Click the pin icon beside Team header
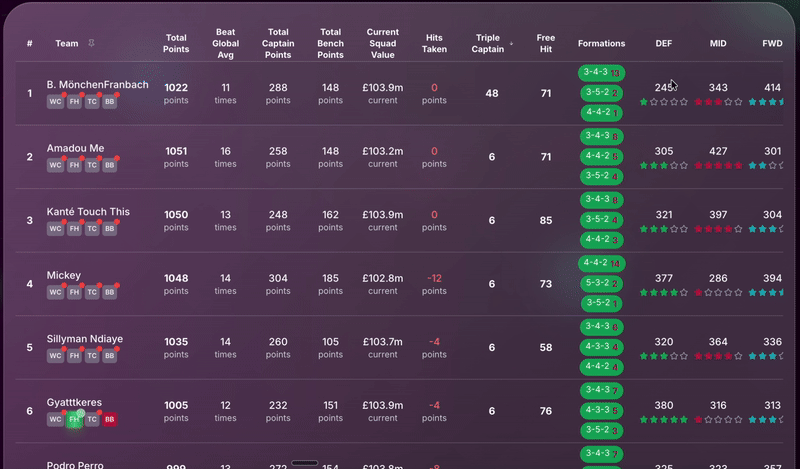The height and width of the screenshot is (469, 800). [92, 44]
